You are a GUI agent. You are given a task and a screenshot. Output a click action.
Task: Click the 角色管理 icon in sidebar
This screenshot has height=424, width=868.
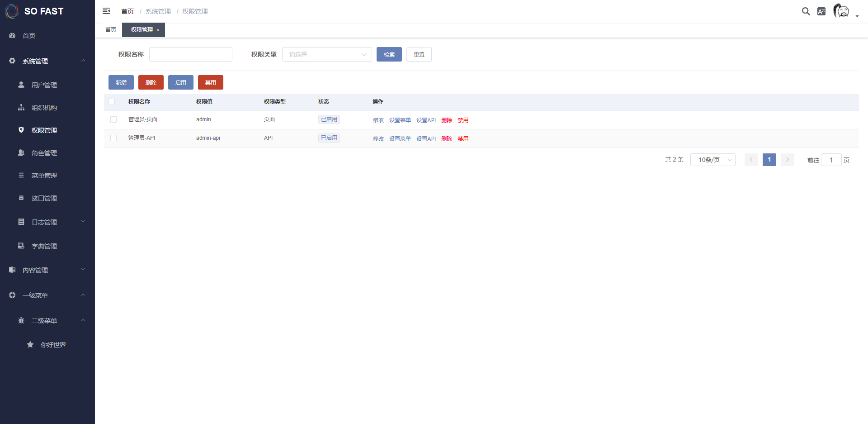[21, 152]
